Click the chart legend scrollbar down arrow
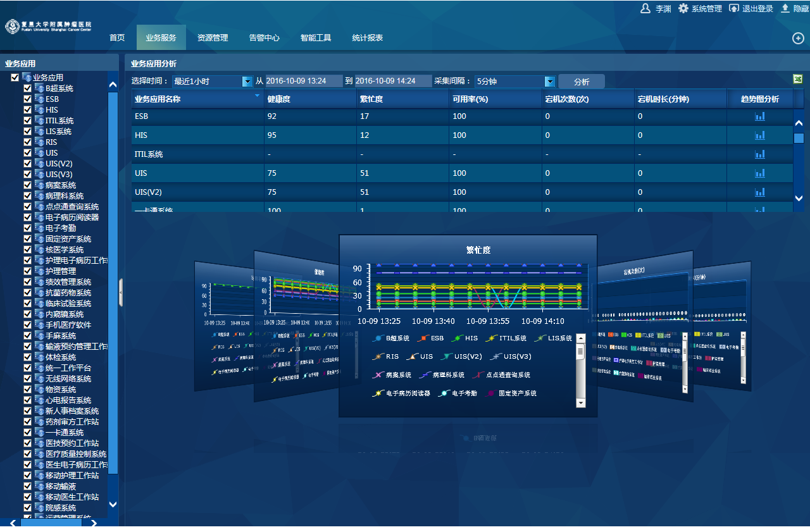This screenshot has height=532, width=810. click(581, 402)
